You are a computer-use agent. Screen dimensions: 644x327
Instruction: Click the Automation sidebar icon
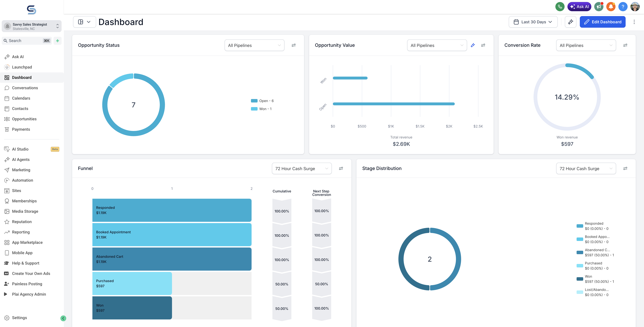(x=7, y=180)
